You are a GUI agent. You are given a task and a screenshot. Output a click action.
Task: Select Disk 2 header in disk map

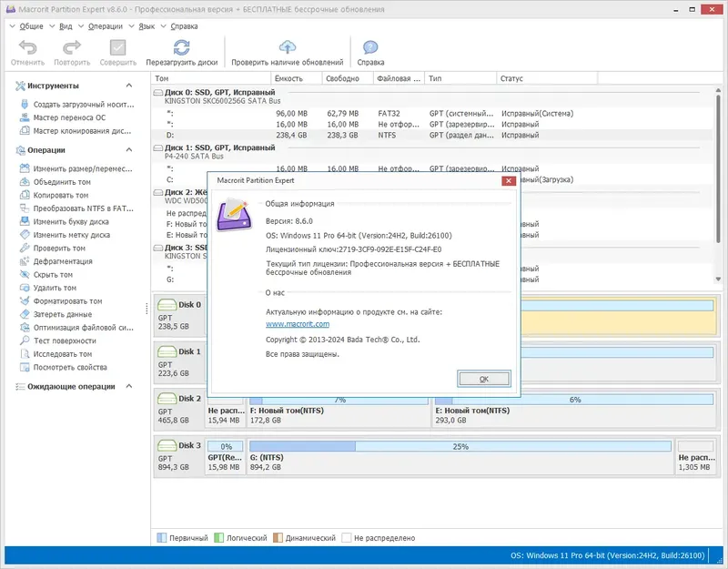tap(179, 409)
